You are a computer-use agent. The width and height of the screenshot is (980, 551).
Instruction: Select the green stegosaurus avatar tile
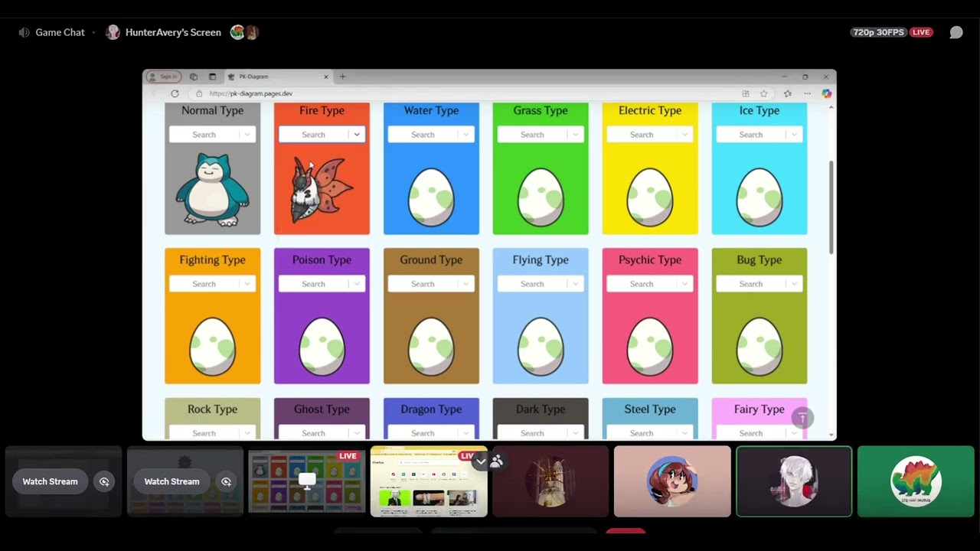click(916, 481)
